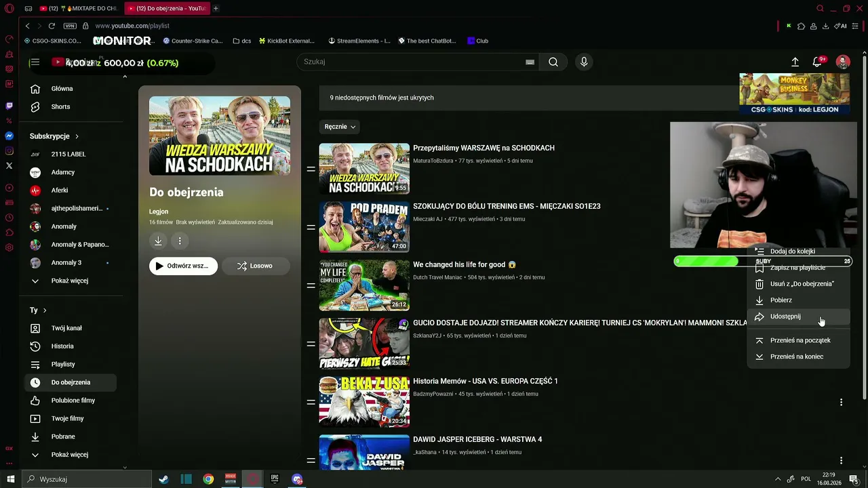Open the CSGO-SKINS.CO... bookmark
Screen dimensions: 868x488
pyautogui.click(x=52, y=41)
